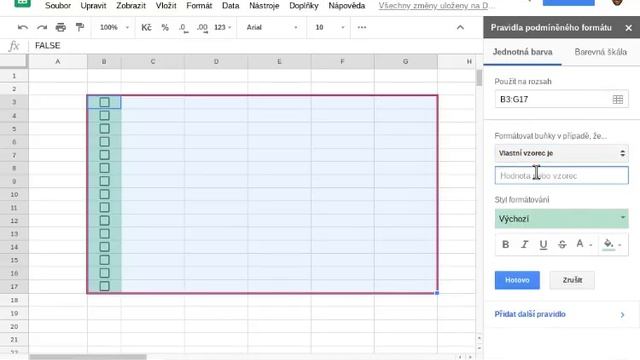
Task: Click the vertical scrollbar thumb
Action: [479, 78]
